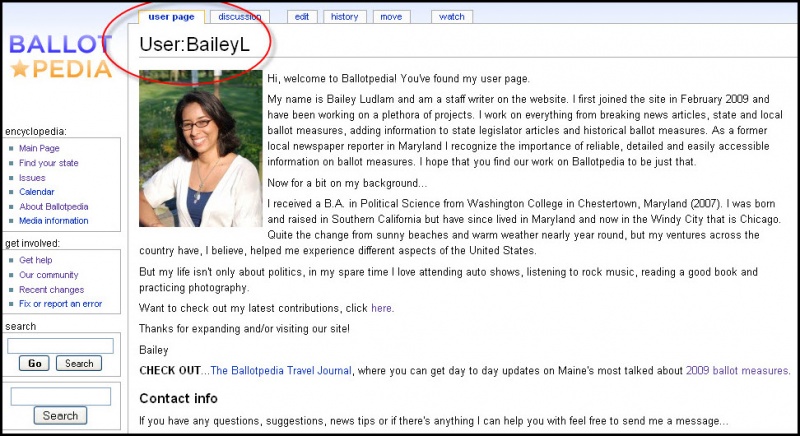Screen dimensions: 800x436
Task: Open the Issues sidebar link
Action: point(32,178)
